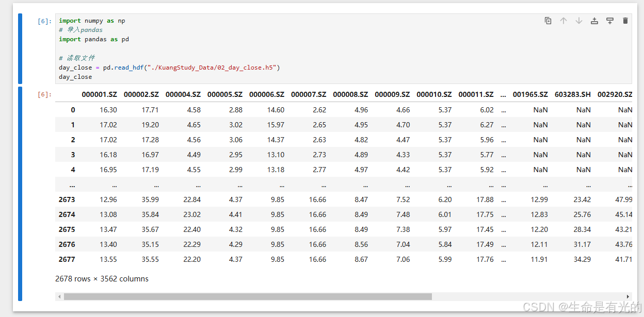644x317 pixels.
Task: Click value 34.29 in row 2677
Action: [x=582, y=259]
